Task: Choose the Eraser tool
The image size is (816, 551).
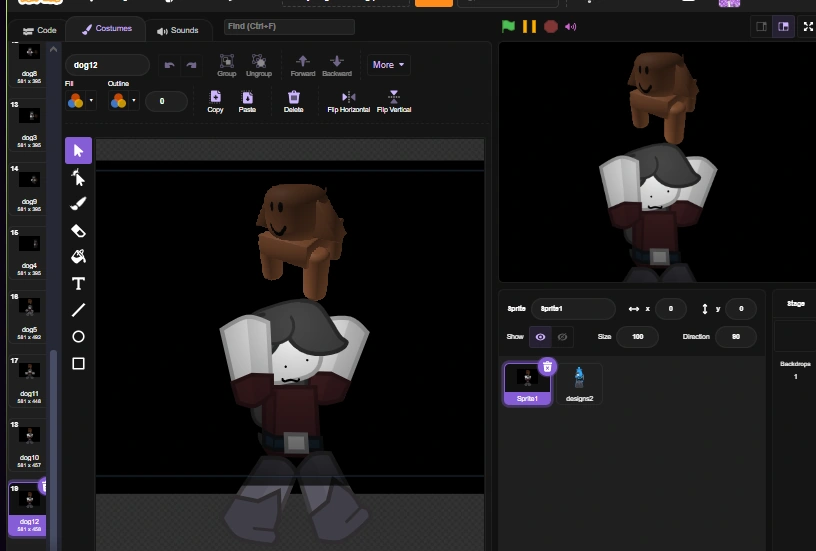Action: pyautogui.click(x=79, y=231)
